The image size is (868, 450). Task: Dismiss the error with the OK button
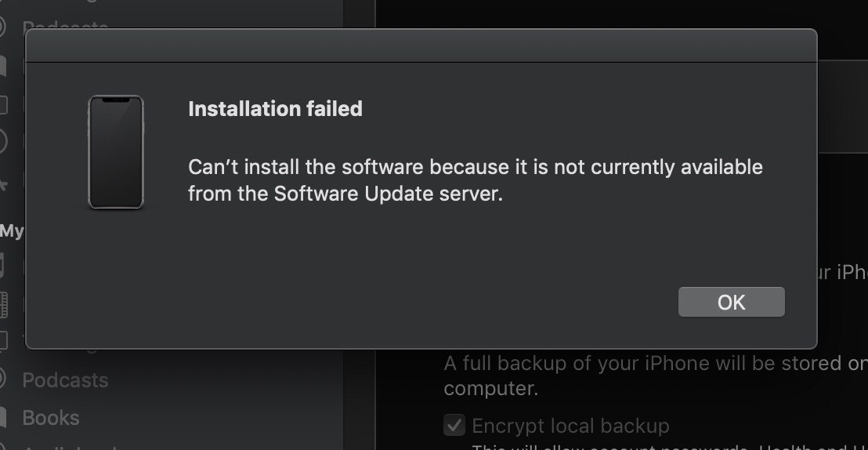coord(731,302)
